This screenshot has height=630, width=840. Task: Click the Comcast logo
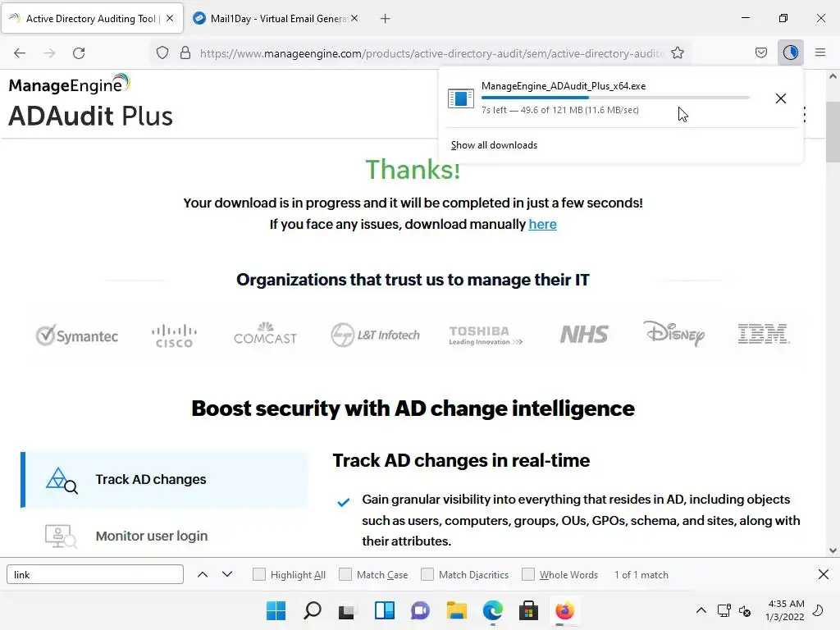tap(265, 334)
